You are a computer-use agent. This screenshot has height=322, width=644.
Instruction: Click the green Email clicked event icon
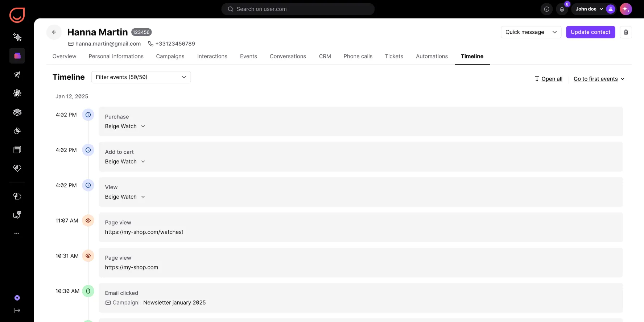click(x=88, y=291)
